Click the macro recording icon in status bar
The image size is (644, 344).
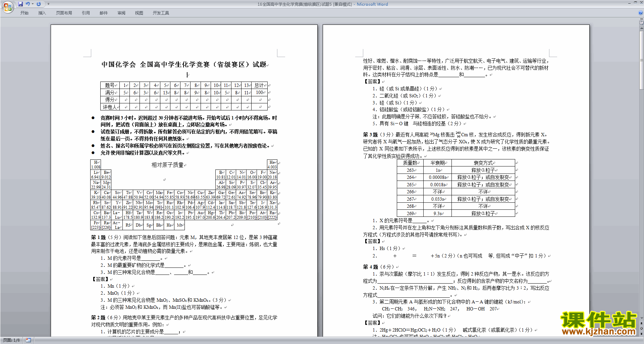pyautogui.click(x=28, y=340)
